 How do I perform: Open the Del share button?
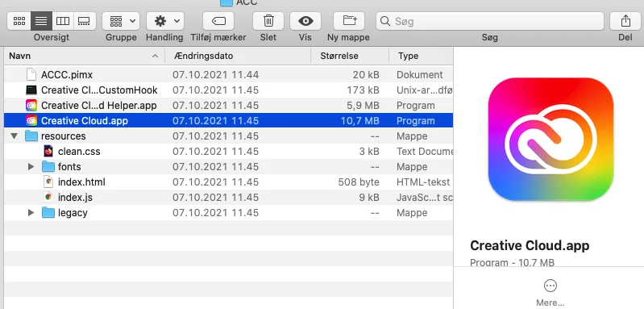625,21
